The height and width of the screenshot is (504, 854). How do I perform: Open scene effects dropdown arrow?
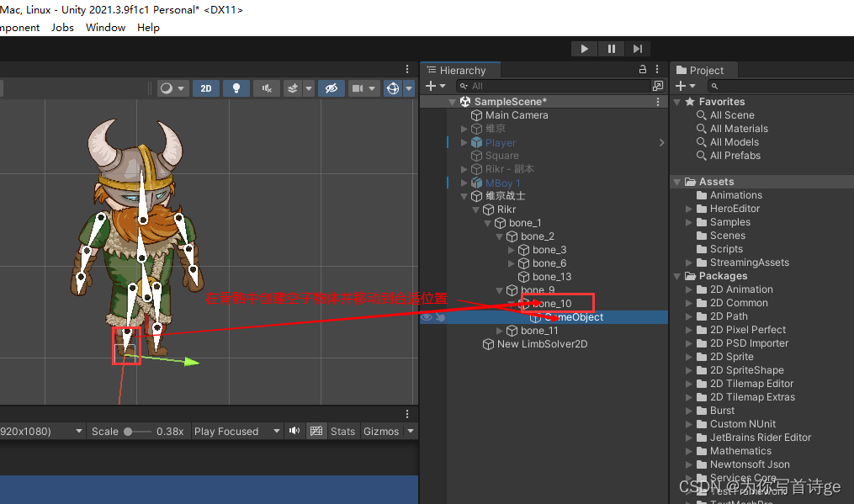[x=309, y=88]
